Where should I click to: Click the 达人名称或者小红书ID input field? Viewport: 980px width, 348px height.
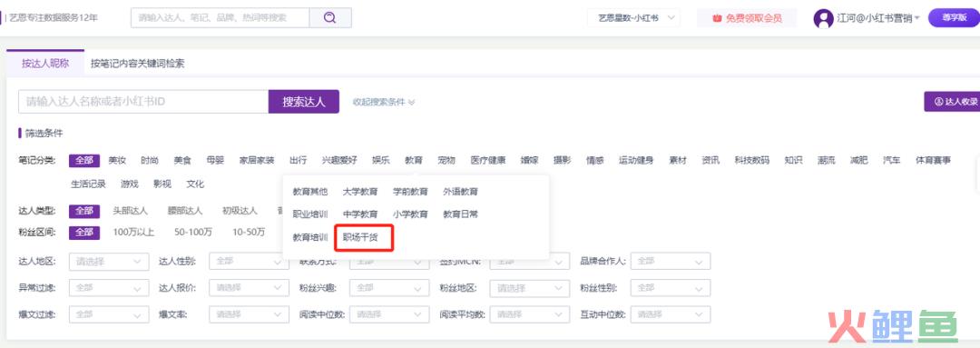click(143, 102)
